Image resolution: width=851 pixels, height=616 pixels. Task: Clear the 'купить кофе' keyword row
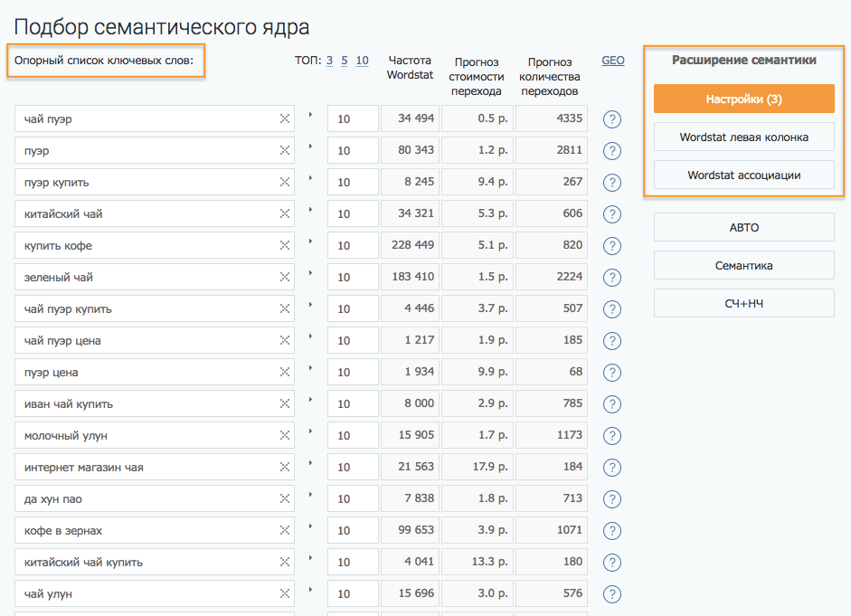[284, 246]
